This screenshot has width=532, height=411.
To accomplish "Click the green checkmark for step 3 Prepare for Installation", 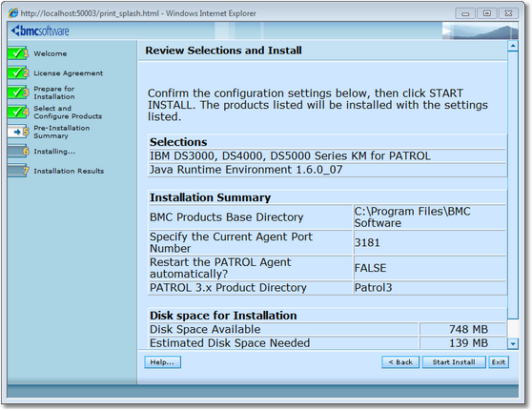I will (18, 92).
